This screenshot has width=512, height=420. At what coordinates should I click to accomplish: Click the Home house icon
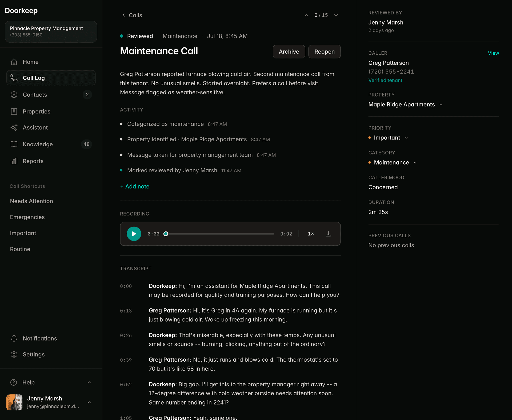[x=14, y=62]
